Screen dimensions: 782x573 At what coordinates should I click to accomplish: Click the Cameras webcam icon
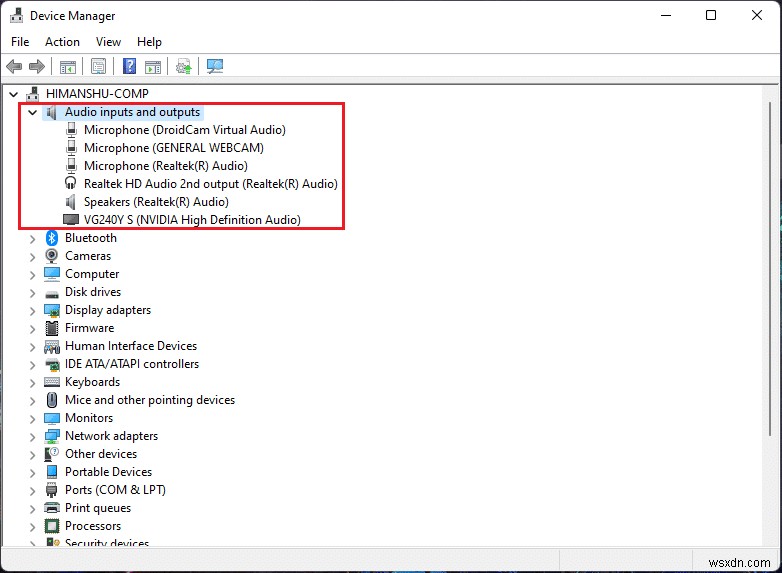click(x=51, y=256)
